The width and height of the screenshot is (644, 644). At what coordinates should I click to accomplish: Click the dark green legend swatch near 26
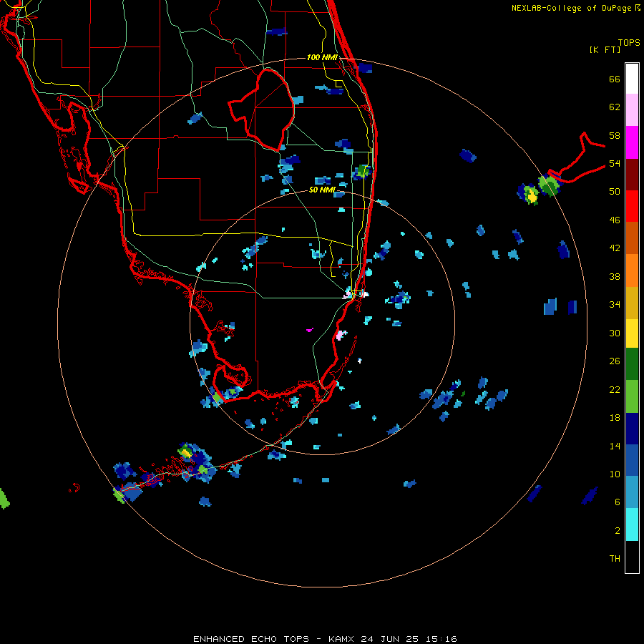pos(632,364)
